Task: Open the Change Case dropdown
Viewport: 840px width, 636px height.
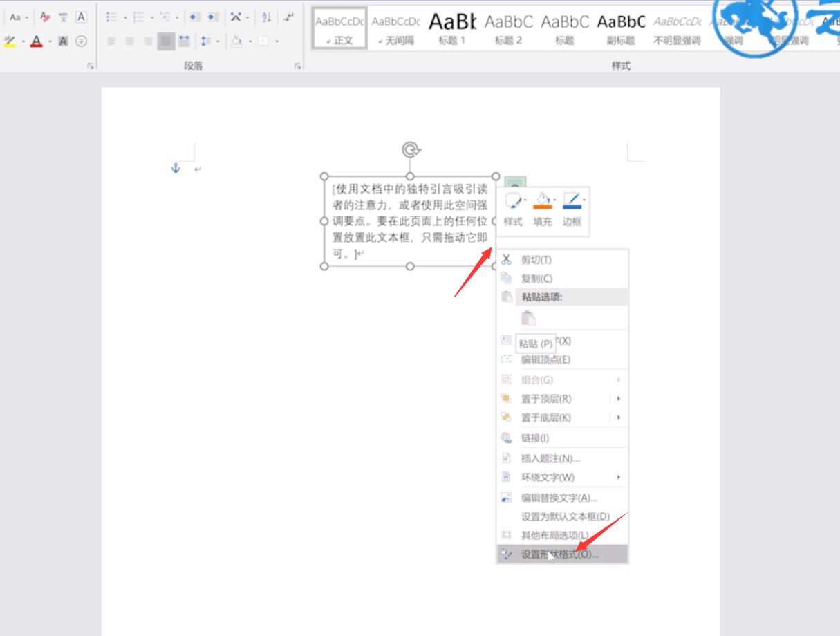Action: pyautogui.click(x=19, y=17)
